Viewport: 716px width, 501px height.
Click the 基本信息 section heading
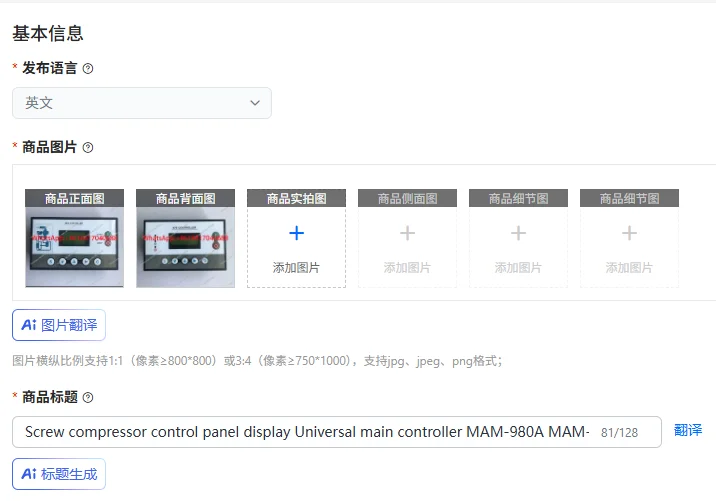tap(48, 34)
